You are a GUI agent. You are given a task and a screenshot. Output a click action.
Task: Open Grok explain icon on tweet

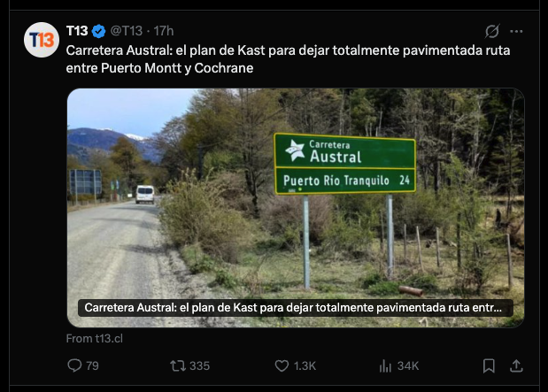[x=492, y=31]
